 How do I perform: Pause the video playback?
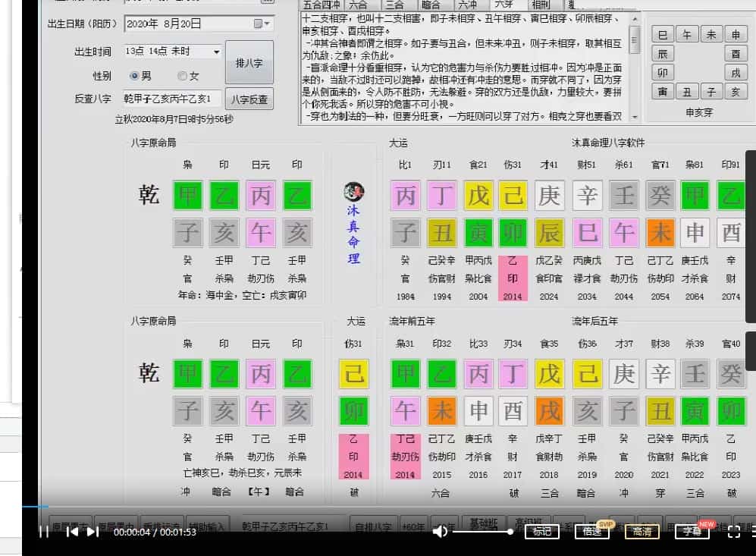44,532
